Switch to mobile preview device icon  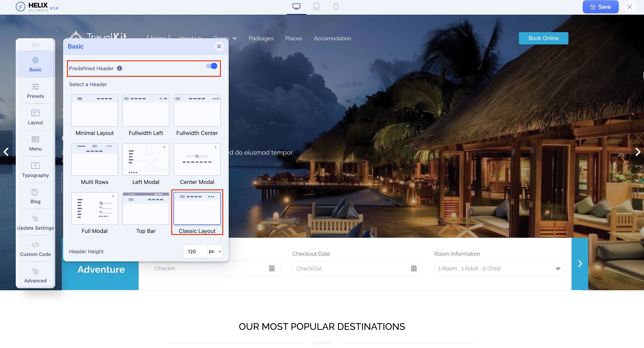click(x=336, y=7)
